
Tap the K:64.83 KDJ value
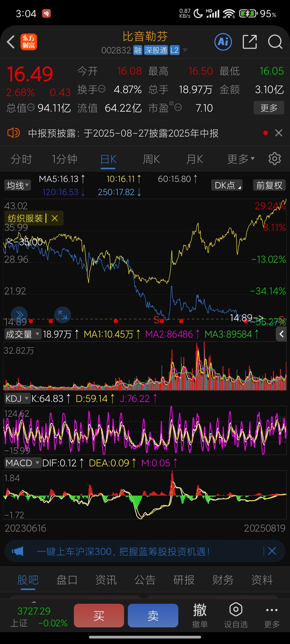(47, 398)
